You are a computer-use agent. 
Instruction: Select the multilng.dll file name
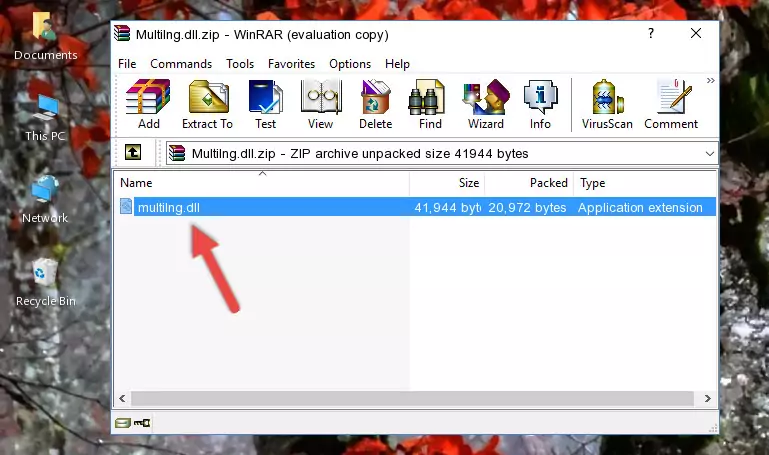point(169,207)
